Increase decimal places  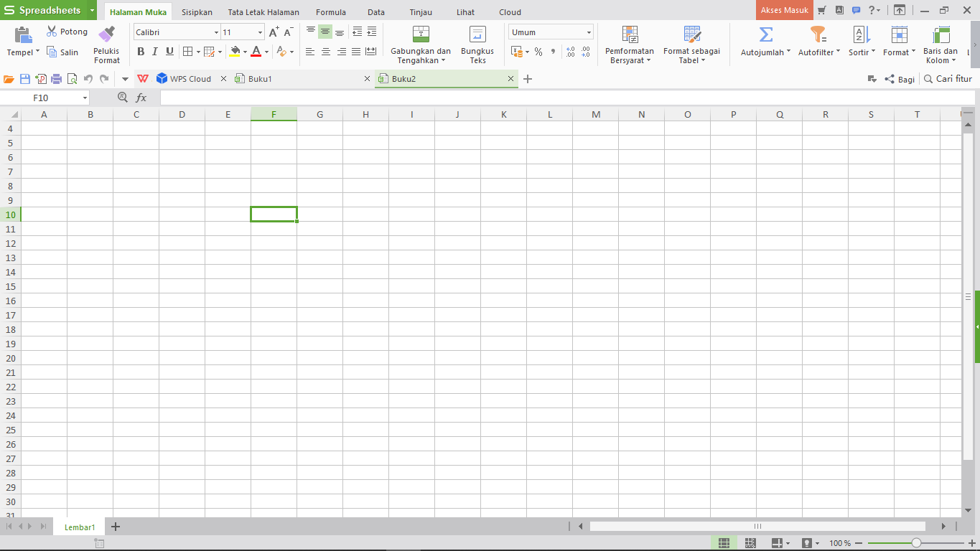coord(570,52)
